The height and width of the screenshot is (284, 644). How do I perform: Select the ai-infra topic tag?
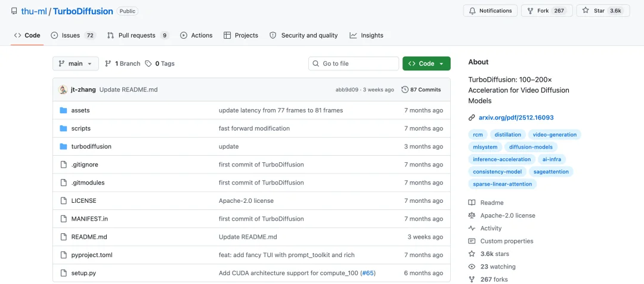552,159
